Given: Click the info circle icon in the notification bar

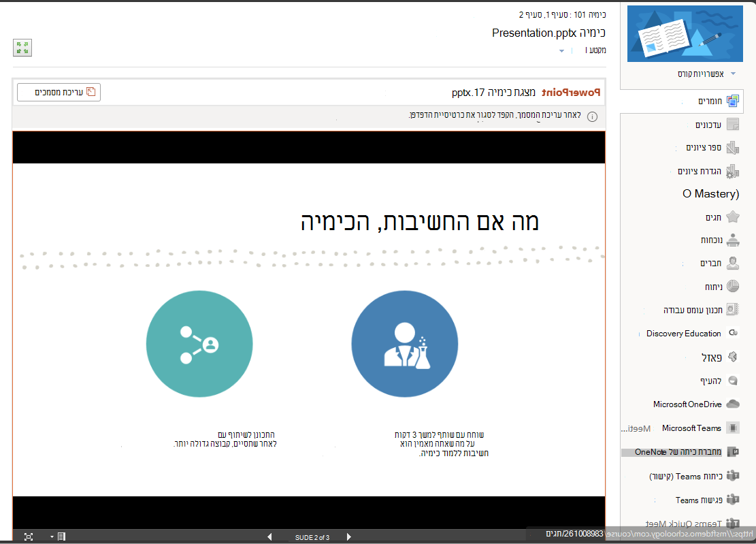Looking at the screenshot, I should tap(592, 116).
